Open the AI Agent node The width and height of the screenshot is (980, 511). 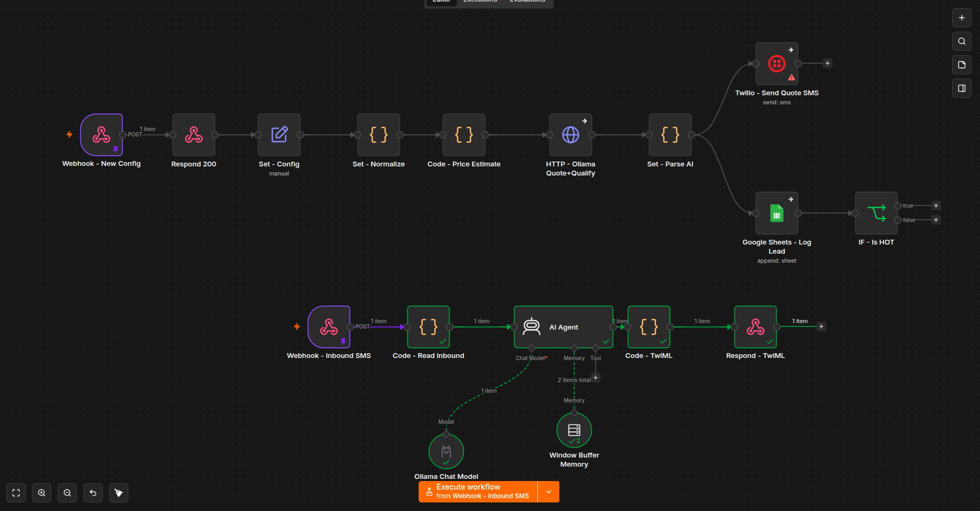pos(564,327)
